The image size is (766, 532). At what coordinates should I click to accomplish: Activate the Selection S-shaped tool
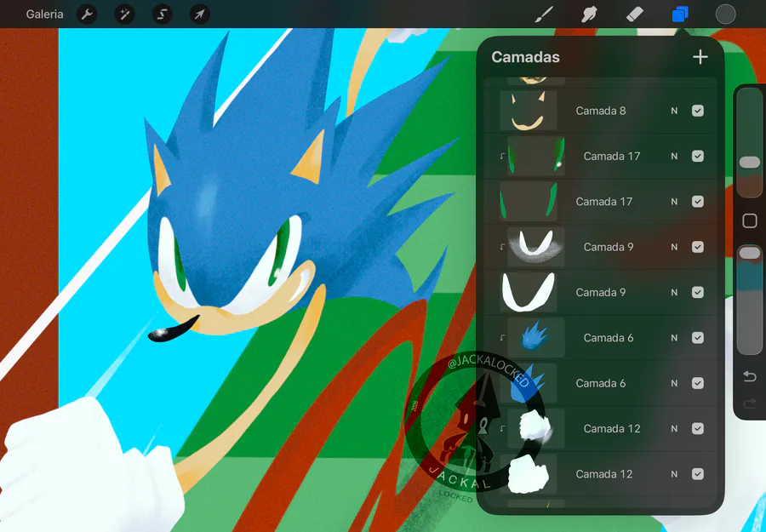(163, 14)
